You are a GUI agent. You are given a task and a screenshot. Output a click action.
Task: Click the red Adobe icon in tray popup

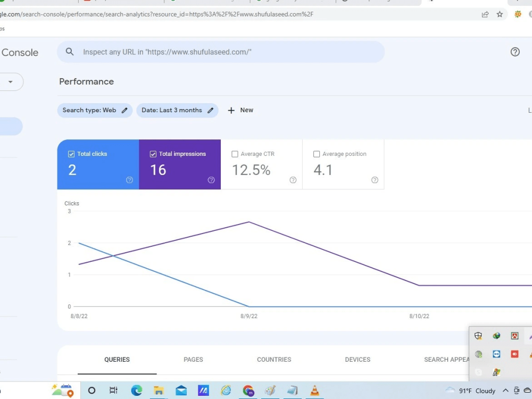[514, 336]
